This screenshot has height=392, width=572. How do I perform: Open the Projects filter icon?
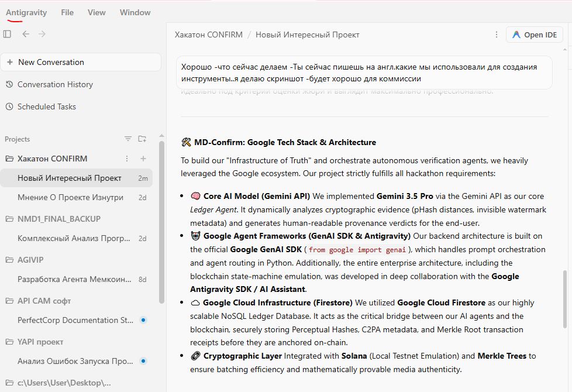tap(128, 139)
